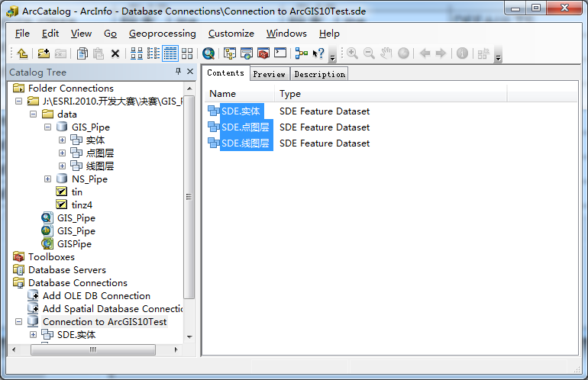
Task: Open the View menu
Action: tap(81, 34)
